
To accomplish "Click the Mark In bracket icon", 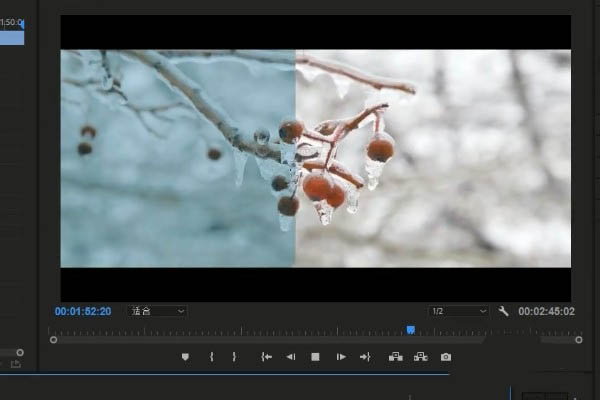I will [211, 357].
